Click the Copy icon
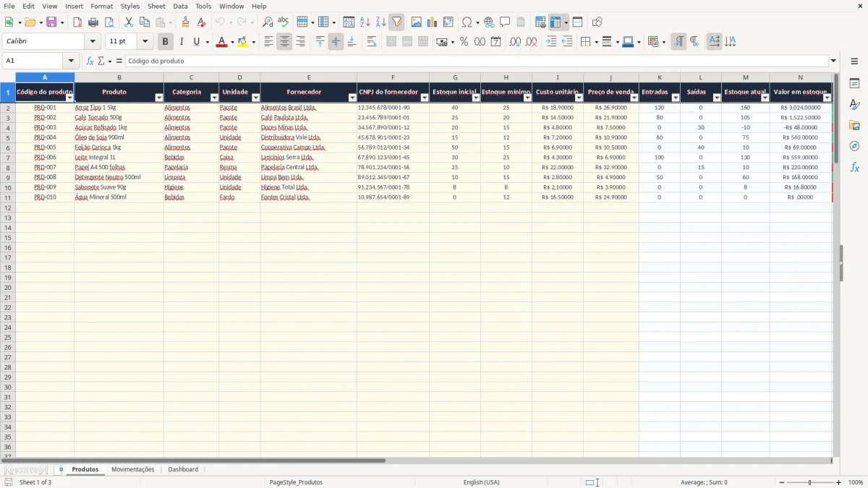The height and width of the screenshot is (488, 868). click(145, 22)
